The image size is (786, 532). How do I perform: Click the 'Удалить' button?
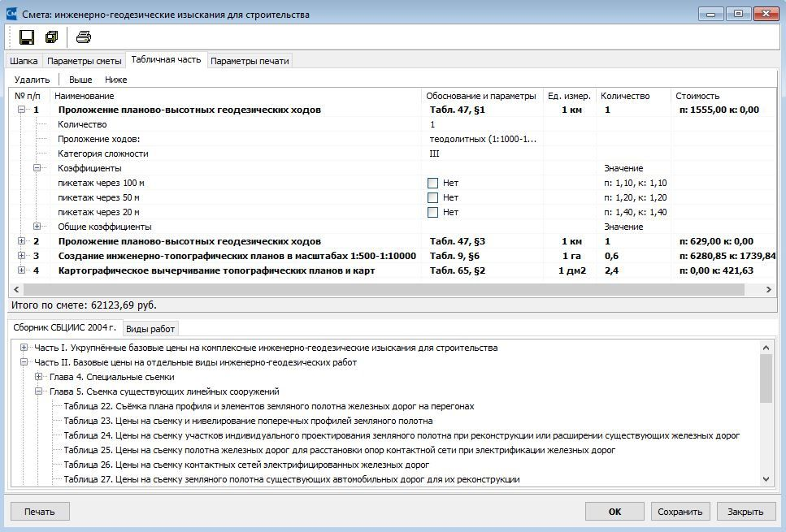pos(32,80)
